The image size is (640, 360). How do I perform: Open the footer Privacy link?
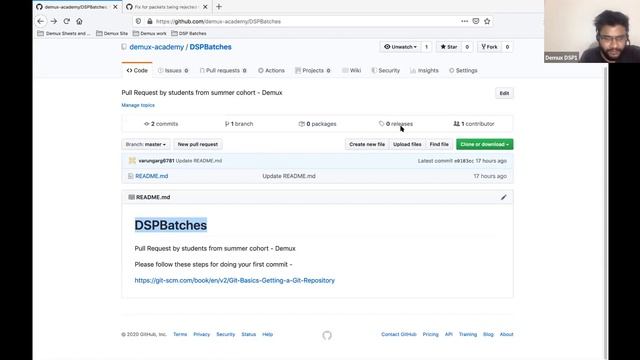point(201,334)
